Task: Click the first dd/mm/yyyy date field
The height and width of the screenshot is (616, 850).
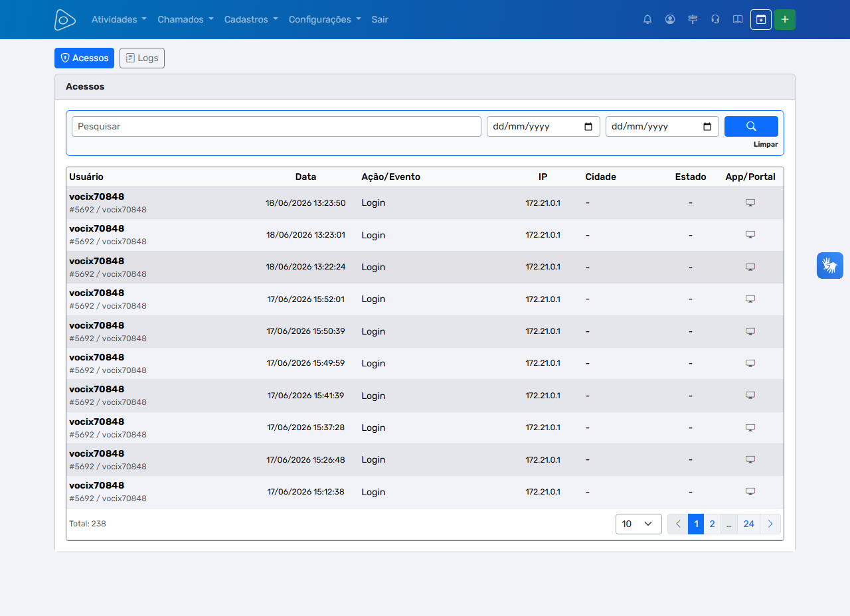Action: [x=543, y=126]
